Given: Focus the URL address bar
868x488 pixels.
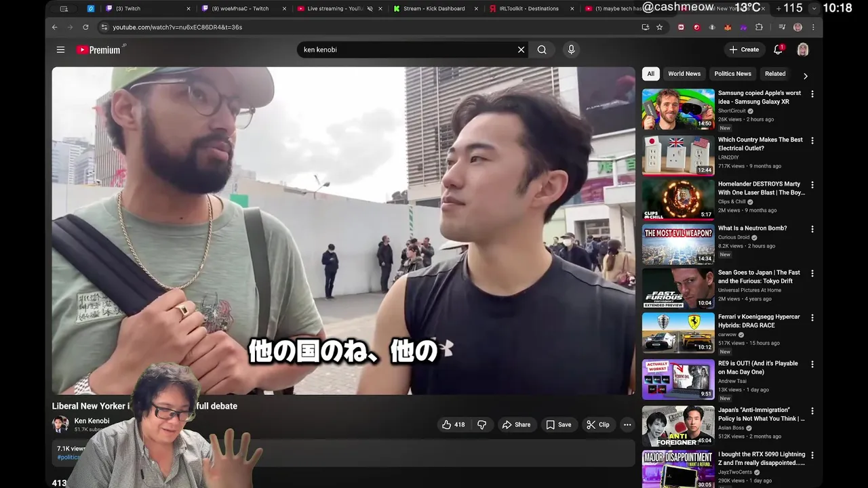Looking at the screenshot, I should 370,27.
